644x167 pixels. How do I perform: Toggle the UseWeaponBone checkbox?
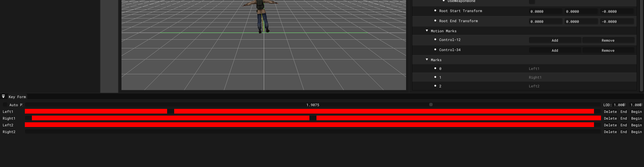click(532, 2)
